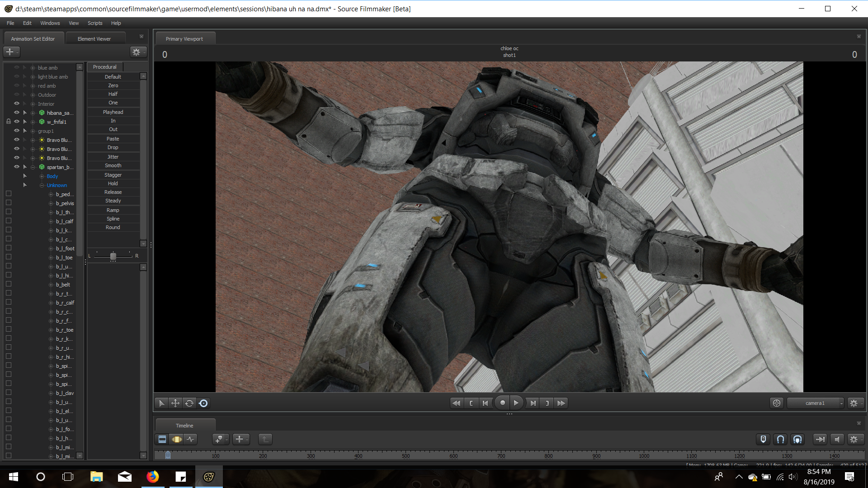Check the box next to b_pelvis
Screen dimensions: 868x488
point(8,203)
